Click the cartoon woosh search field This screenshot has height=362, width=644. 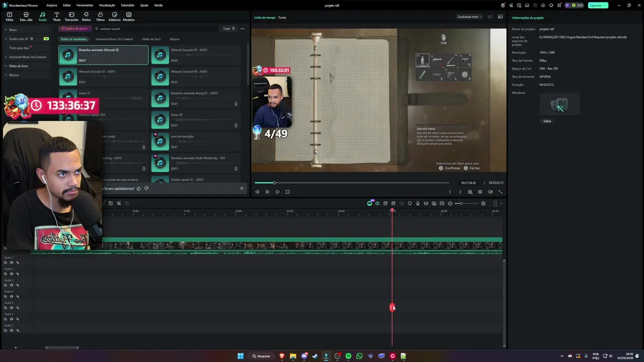[x=156, y=29]
